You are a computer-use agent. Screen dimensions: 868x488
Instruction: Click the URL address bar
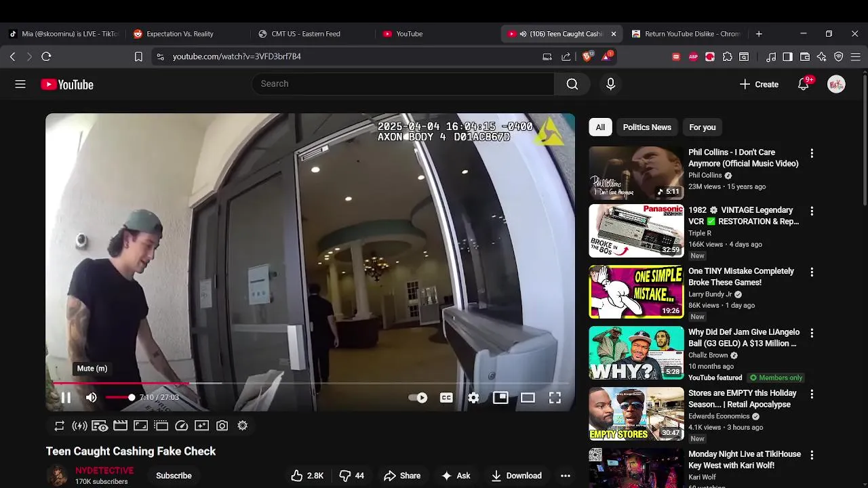coord(353,57)
